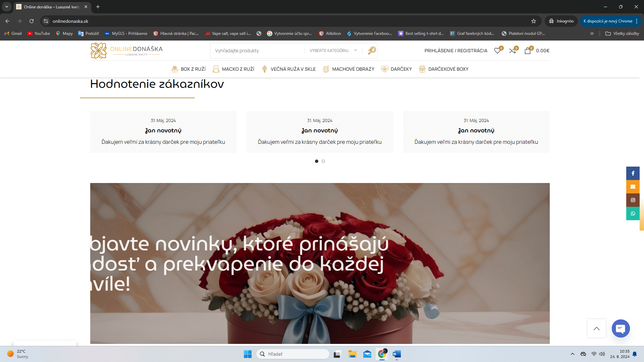644x362 pixels.
Task: Open MyGLS - Prihlásenie bookmark
Action: (126, 34)
